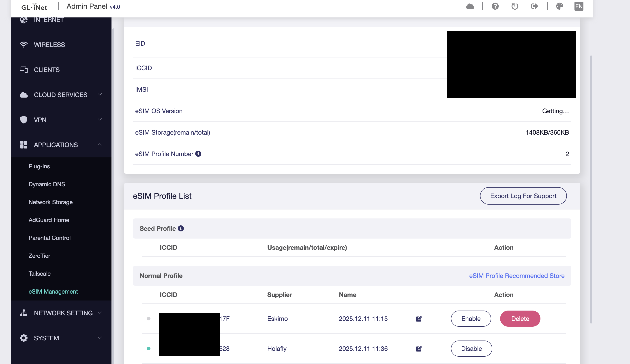This screenshot has height=364, width=630.
Task: Open the theme palette icon
Action: pos(559,6)
